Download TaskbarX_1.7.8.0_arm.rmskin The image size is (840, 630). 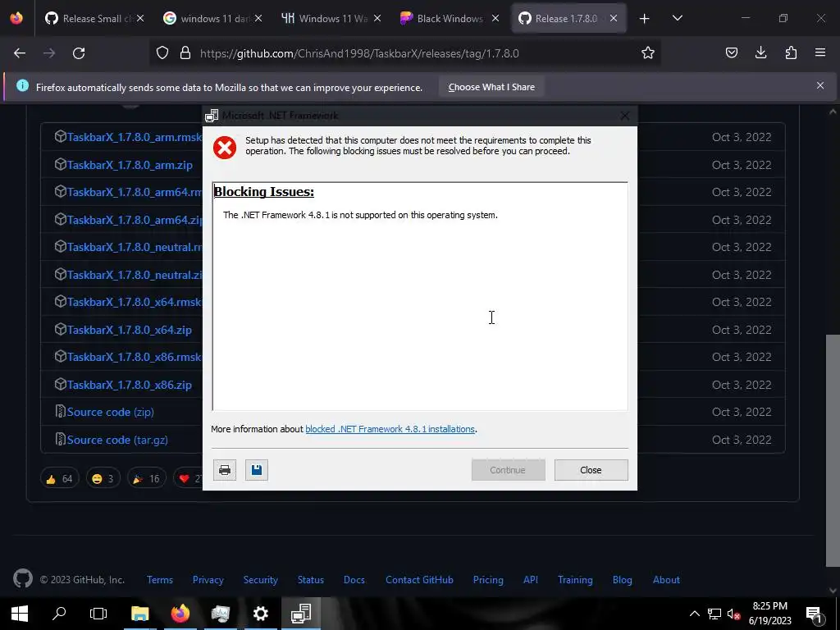pyautogui.click(x=135, y=137)
